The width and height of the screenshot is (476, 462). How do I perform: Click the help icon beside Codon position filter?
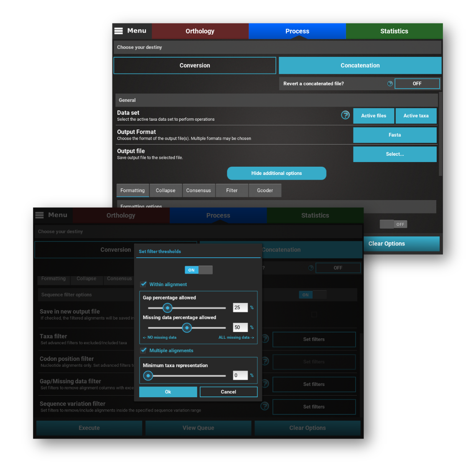click(265, 362)
